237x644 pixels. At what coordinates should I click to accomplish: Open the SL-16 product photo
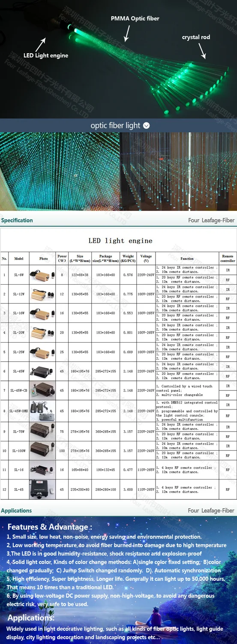click(x=42, y=470)
